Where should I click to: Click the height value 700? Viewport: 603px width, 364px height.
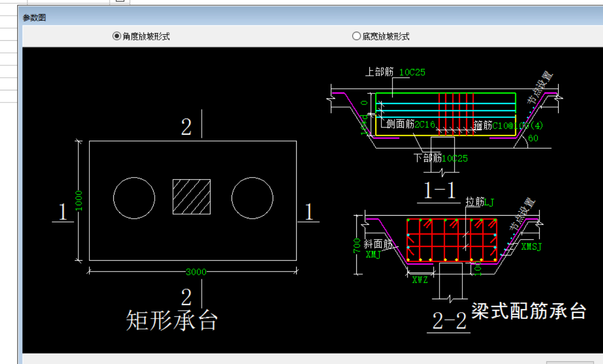357,245
